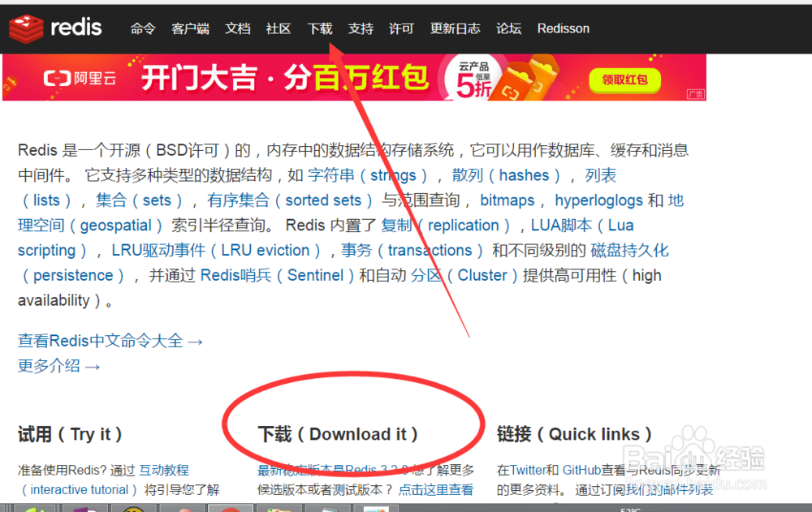This screenshot has height=512, width=812.
Task: Open the 点击这里查看 link
Action: [435, 490]
